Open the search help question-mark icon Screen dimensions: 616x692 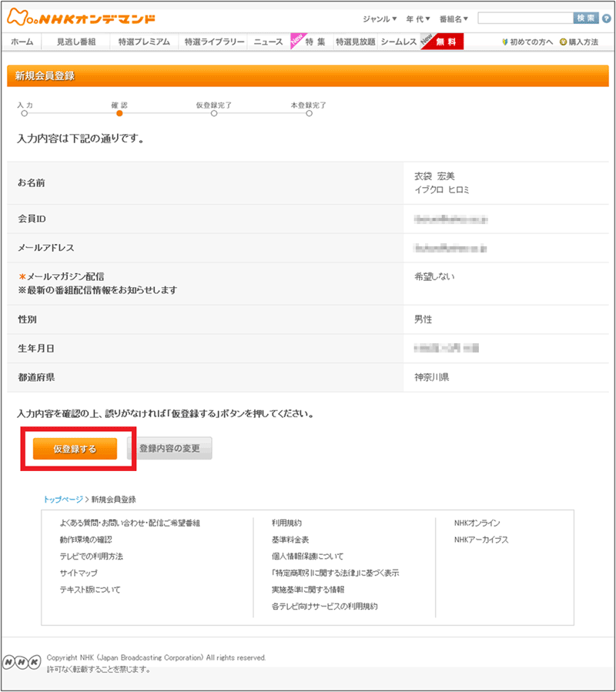click(607, 18)
